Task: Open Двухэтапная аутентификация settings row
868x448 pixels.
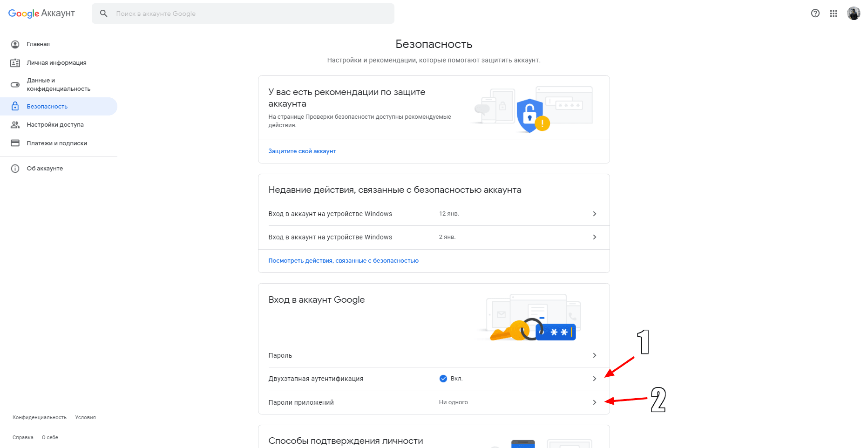Action: (316, 379)
